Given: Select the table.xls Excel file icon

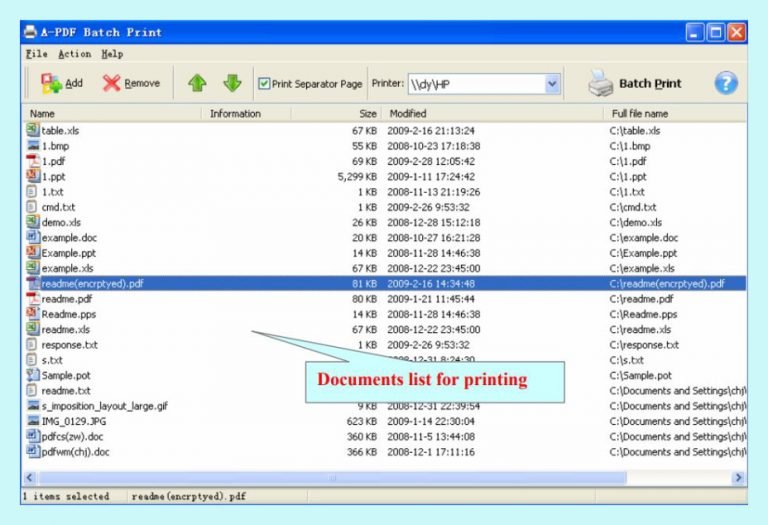Looking at the screenshot, I should pyautogui.click(x=32, y=130).
